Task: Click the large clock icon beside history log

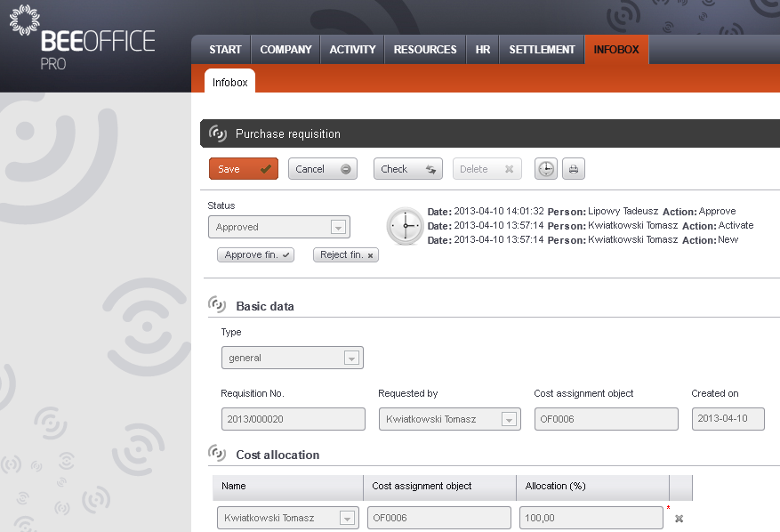Action: 405,227
